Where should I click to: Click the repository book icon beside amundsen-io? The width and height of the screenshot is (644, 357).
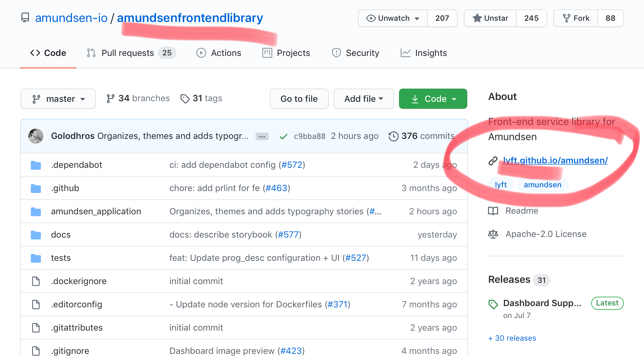coord(25,18)
